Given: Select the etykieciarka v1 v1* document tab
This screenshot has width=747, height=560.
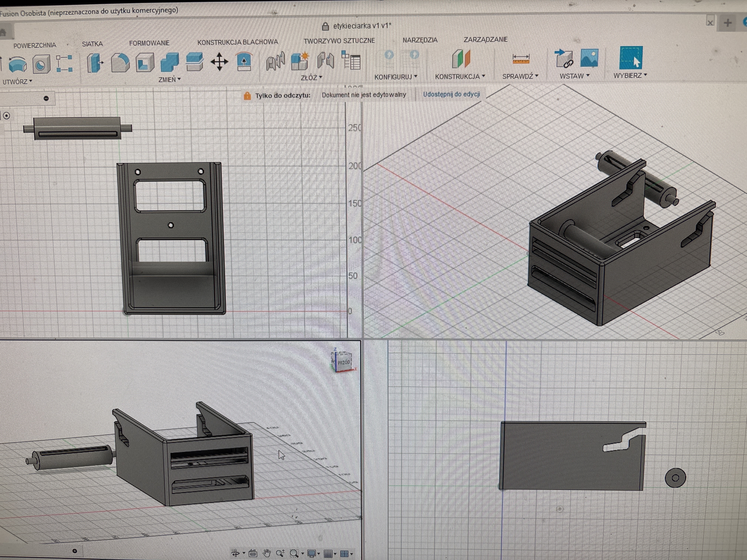Looking at the screenshot, I should [357, 26].
